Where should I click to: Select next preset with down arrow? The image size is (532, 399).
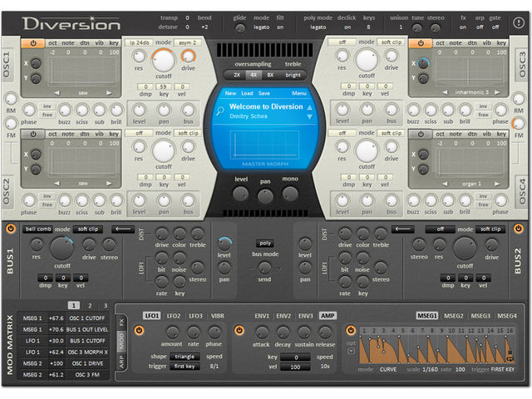pyautogui.click(x=309, y=116)
